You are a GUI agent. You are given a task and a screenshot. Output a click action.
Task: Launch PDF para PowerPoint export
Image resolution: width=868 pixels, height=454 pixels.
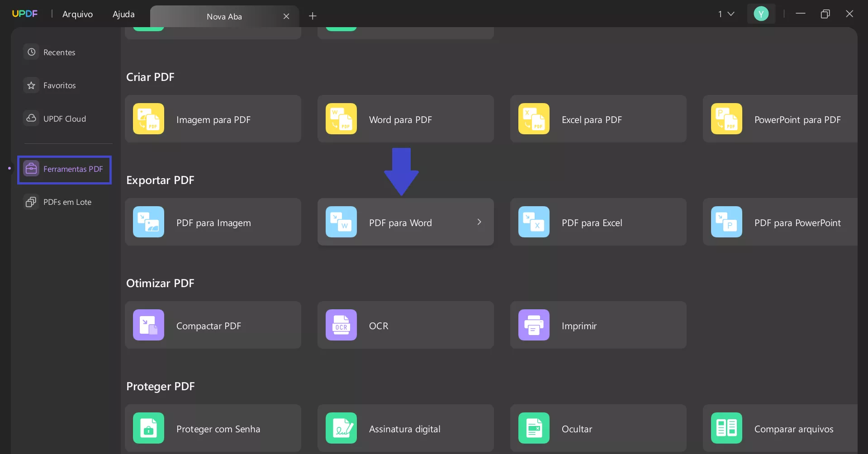point(780,222)
